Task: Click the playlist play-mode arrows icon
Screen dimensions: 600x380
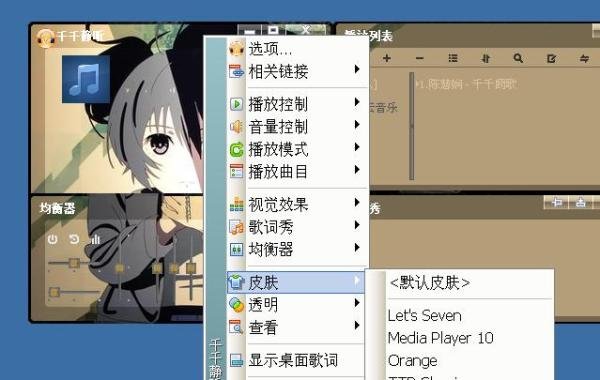Action: coord(584,59)
